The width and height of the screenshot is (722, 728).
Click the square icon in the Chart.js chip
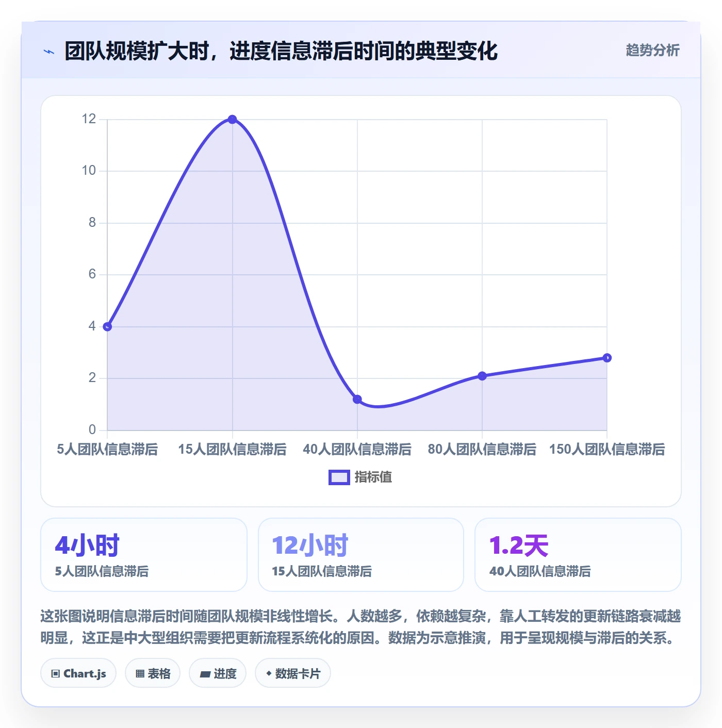(56, 673)
